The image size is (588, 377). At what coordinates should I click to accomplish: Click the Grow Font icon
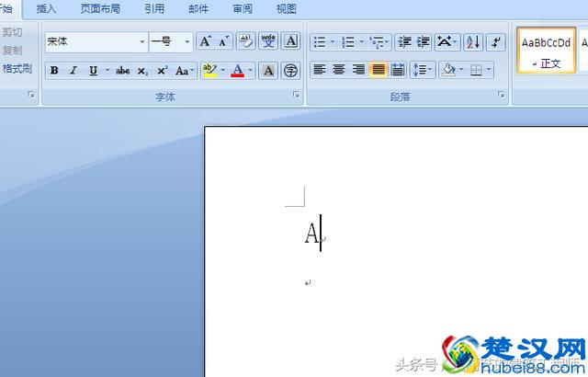click(206, 41)
